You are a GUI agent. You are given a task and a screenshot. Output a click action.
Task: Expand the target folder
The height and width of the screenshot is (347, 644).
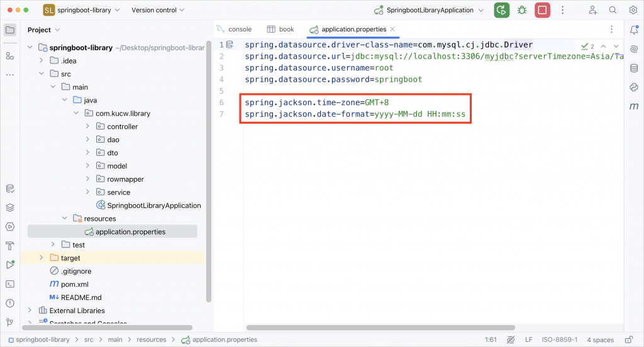41,258
